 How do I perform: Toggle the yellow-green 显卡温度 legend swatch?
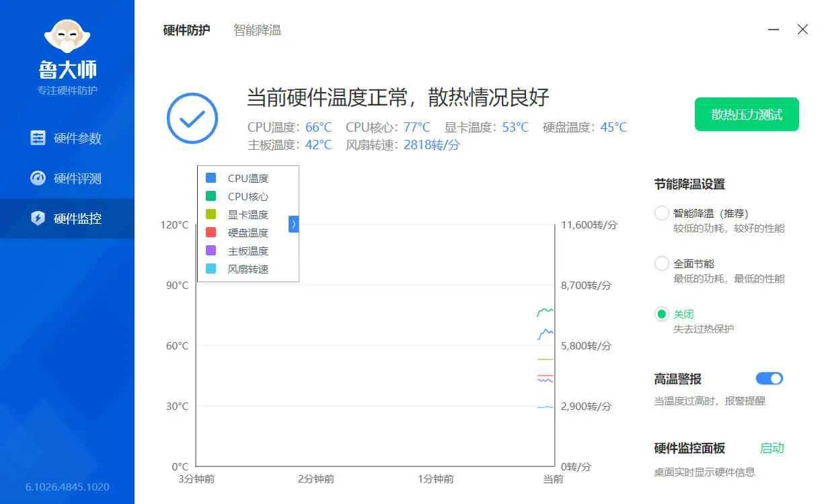(x=211, y=214)
